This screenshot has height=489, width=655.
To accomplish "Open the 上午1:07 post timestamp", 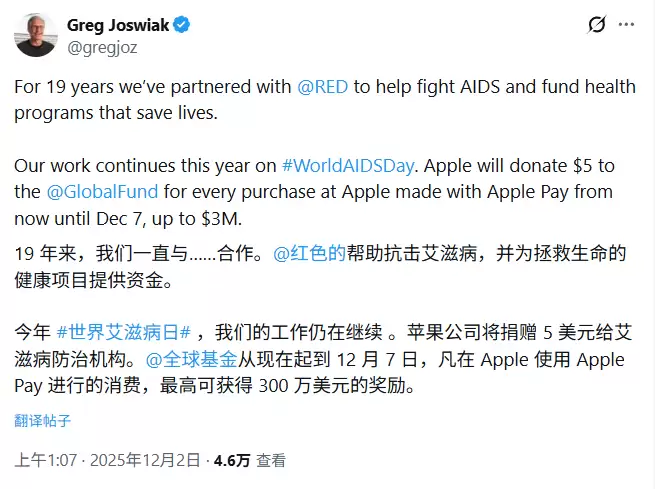I will click(44, 461).
